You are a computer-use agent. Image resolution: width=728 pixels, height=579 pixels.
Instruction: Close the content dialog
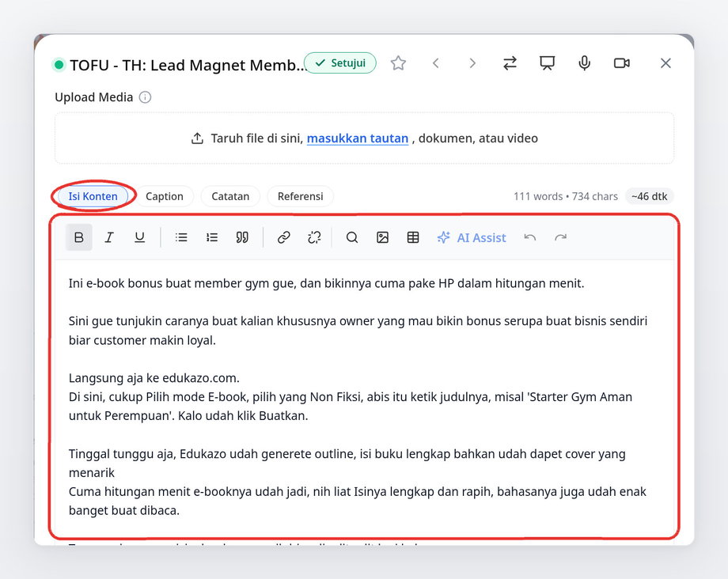pyautogui.click(x=665, y=63)
